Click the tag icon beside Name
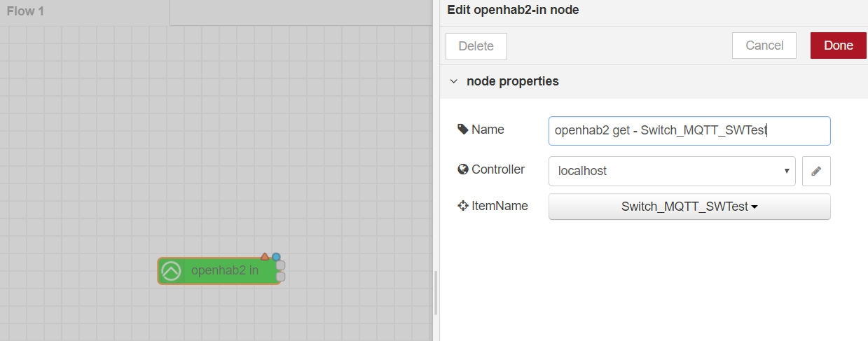This screenshot has width=868, height=341. coord(462,130)
